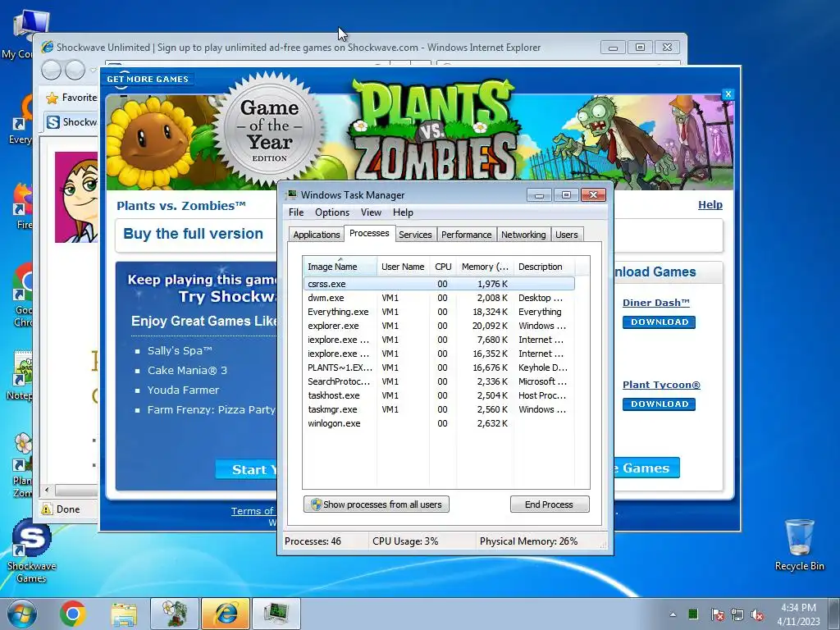This screenshot has height=630, width=840.
Task: Open Windows Explorer folder icon in taskbar
Action: coord(124,614)
